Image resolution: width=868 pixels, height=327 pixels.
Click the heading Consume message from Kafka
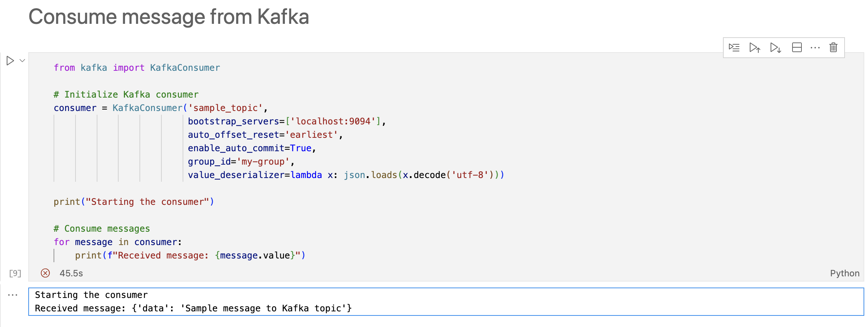click(169, 17)
